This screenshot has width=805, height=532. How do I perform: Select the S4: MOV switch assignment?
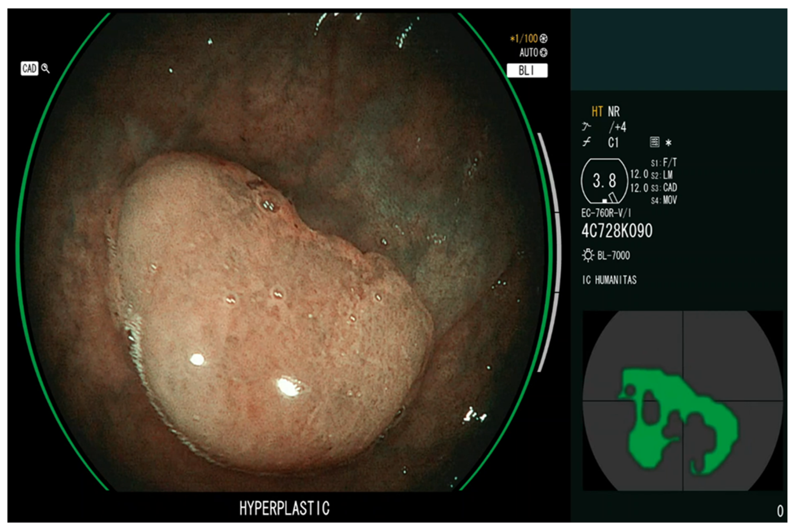point(663,200)
